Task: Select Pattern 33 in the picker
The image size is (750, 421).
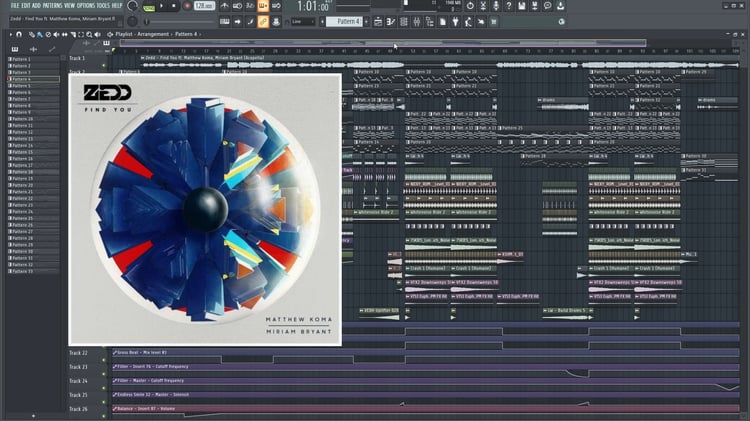Action: click(x=33, y=271)
